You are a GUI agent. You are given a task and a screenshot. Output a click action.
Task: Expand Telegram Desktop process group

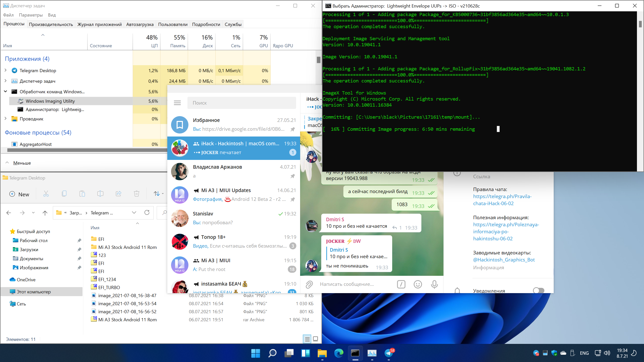(6, 70)
